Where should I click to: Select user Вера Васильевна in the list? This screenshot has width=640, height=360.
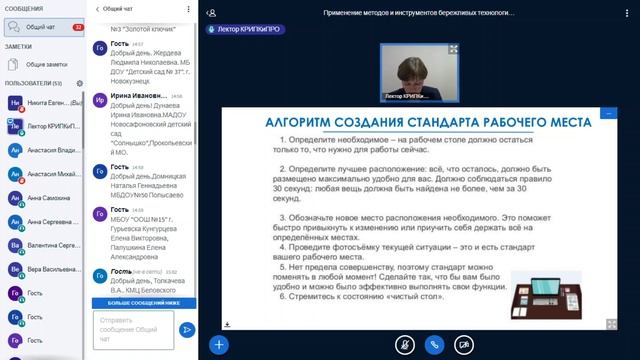(44, 269)
